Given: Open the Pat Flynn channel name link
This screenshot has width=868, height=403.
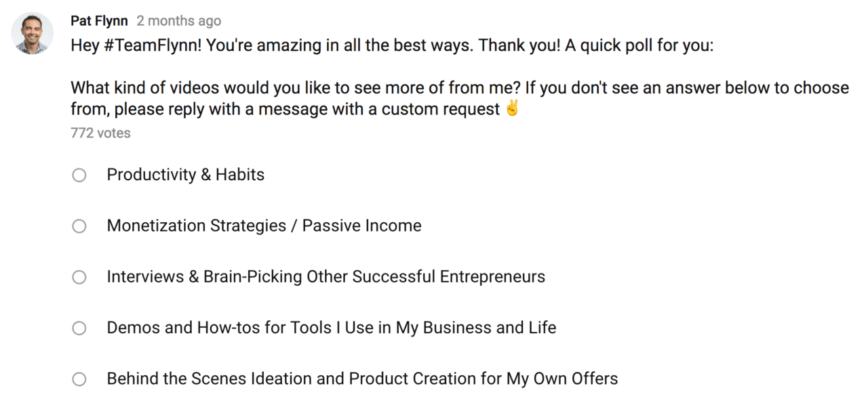Looking at the screenshot, I should tap(99, 21).
